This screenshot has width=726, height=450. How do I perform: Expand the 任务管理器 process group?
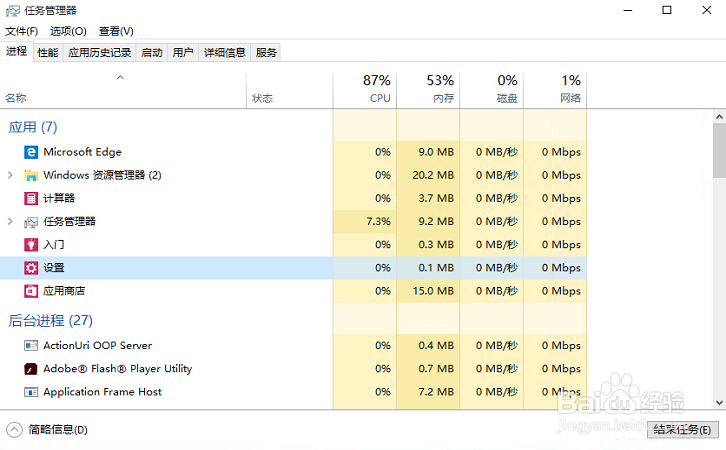tap(10, 221)
